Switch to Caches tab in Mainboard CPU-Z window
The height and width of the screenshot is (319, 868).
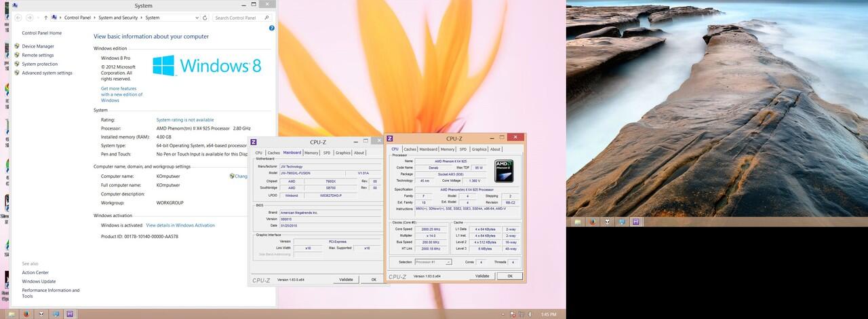pyautogui.click(x=273, y=153)
